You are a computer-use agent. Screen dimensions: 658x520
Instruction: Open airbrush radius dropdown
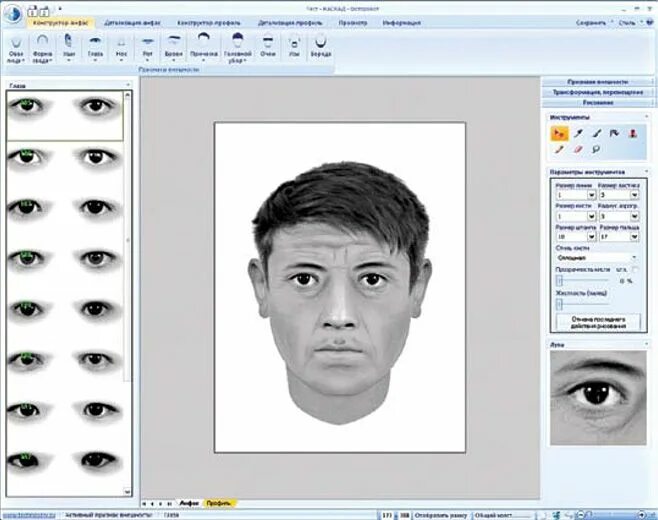click(634, 216)
